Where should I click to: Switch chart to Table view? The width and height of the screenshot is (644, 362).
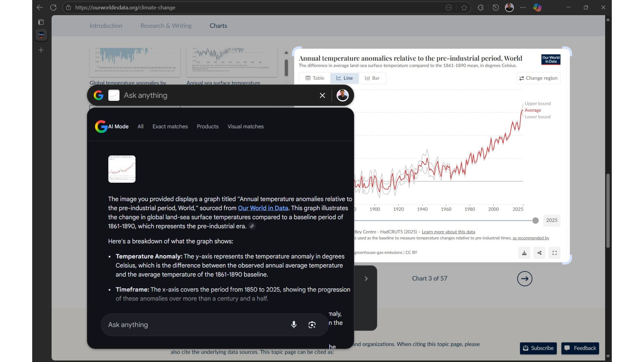tap(315, 78)
